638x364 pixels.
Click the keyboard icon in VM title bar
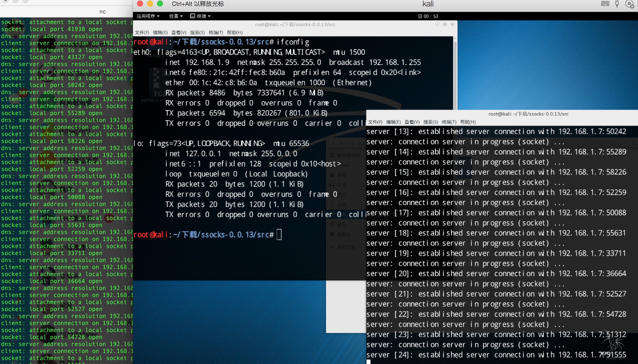(x=605, y=4)
